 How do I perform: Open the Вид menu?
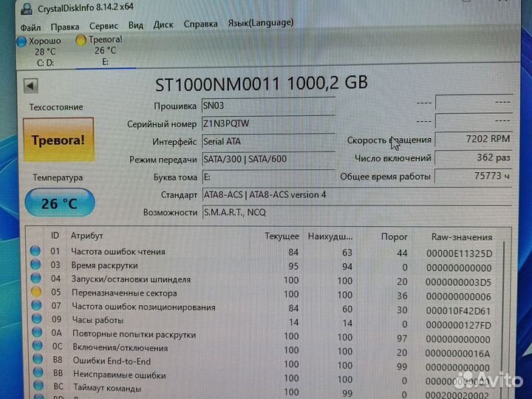tap(136, 25)
